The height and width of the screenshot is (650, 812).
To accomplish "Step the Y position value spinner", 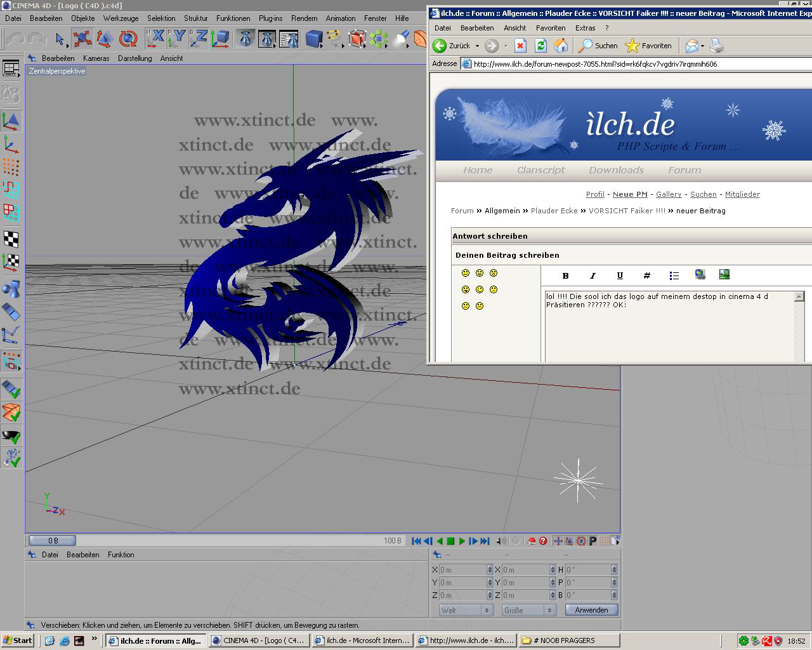I will (x=490, y=583).
